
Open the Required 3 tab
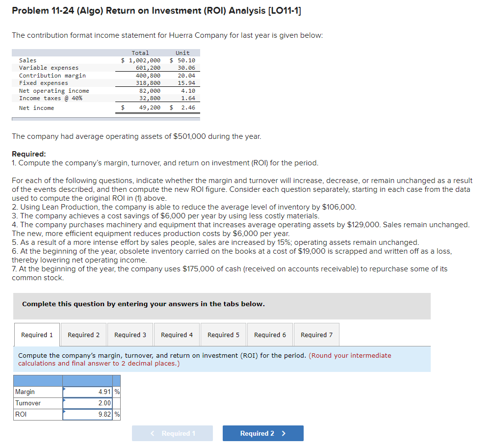pyautogui.click(x=130, y=334)
